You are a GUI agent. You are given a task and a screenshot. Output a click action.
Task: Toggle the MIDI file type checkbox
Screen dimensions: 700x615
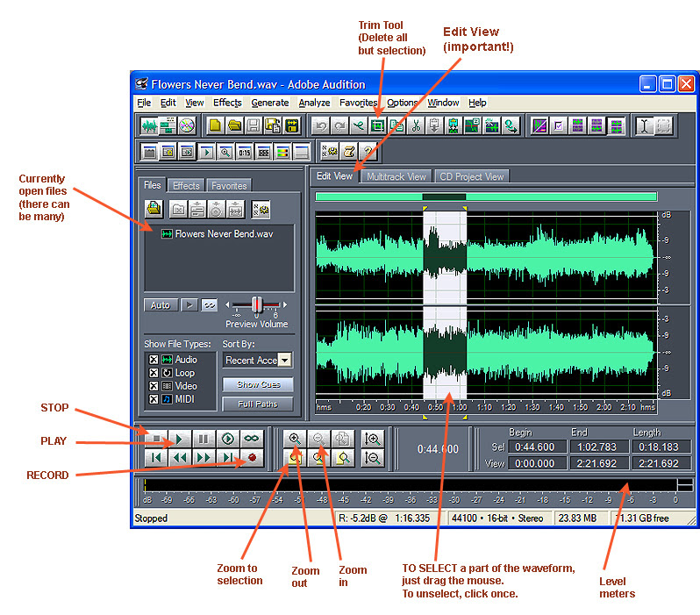(154, 399)
